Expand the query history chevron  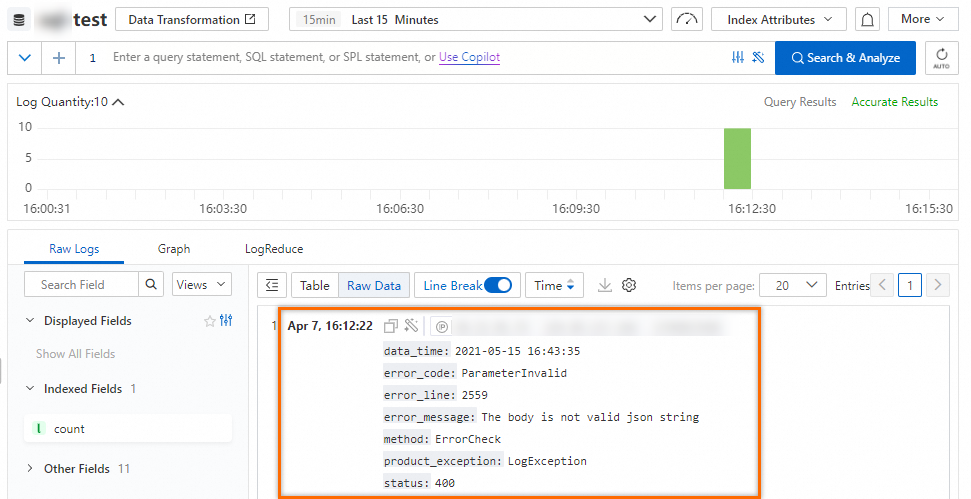25,58
